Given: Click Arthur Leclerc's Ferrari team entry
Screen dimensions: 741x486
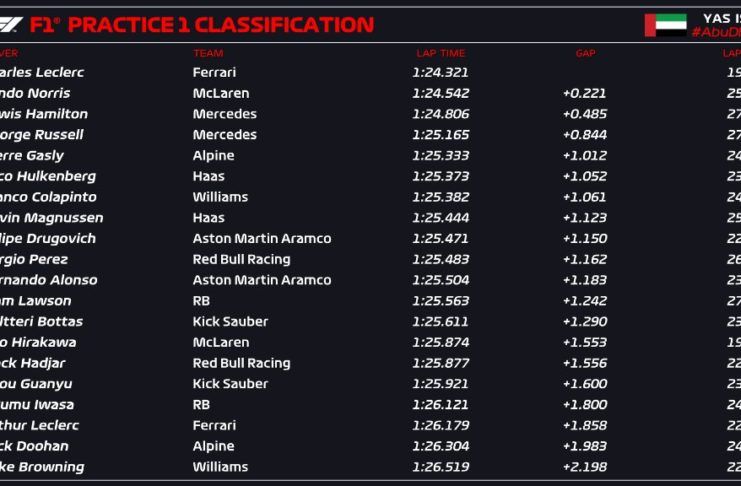Looking at the screenshot, I should pyautogui.click(x=214, y=425).
